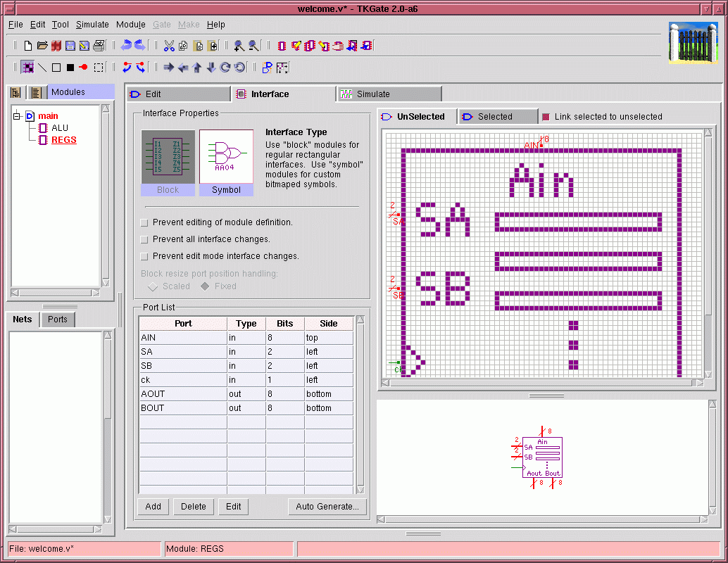Select the line drawing tool
Image resolution: width=728 pixels, height=563 pixels.
click(42, 68)
